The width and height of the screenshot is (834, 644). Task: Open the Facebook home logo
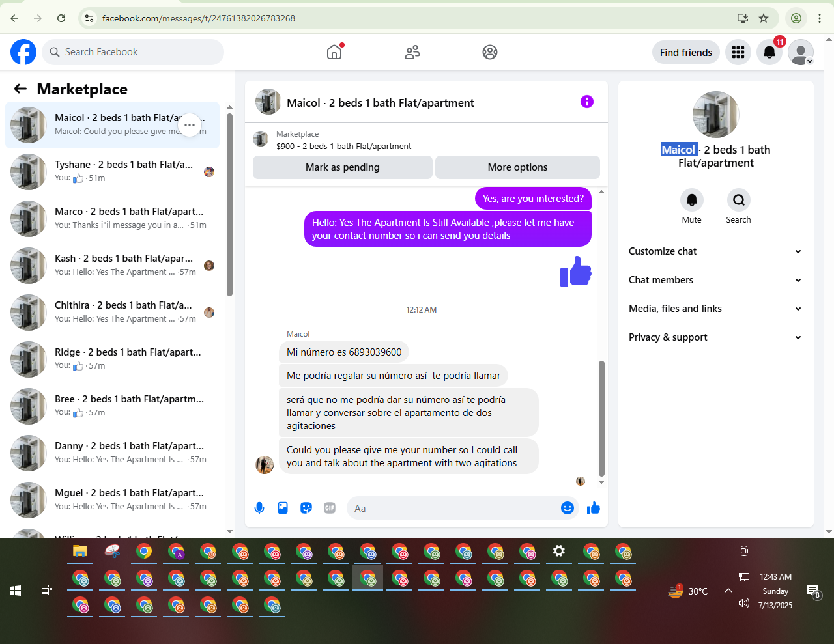point(23,52)
